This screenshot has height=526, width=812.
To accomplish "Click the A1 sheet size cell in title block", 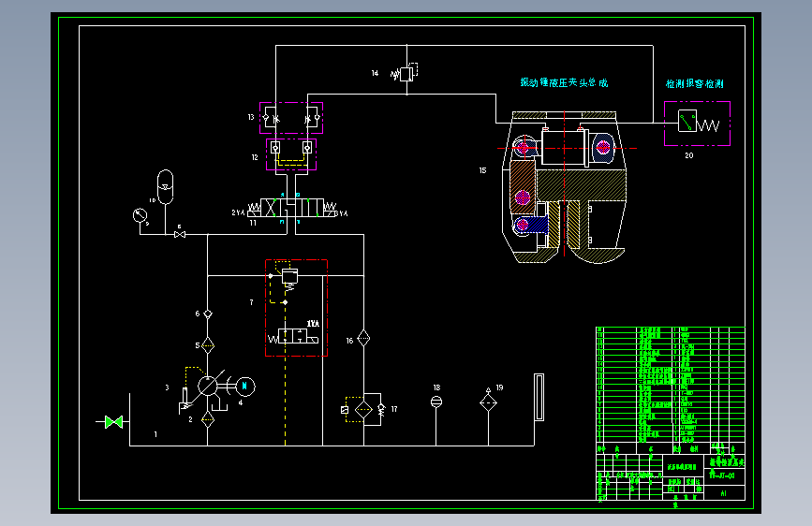I will tap(724, 493).
